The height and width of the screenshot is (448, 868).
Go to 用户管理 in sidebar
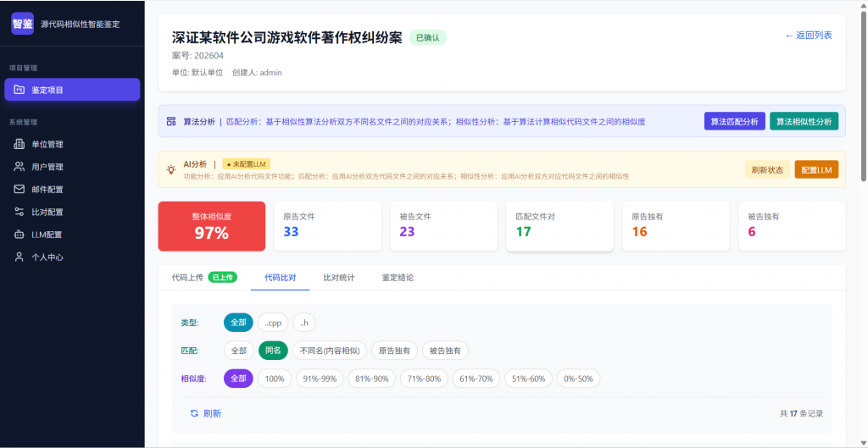[x=47, y=167]
